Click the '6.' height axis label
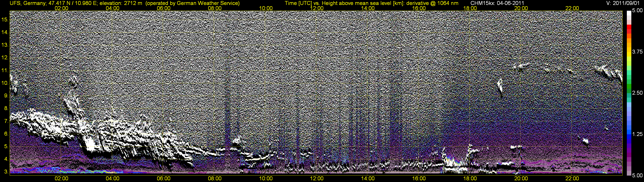This screenshot has width=644, height=182. pyautogui.click(x=6, y=134)
